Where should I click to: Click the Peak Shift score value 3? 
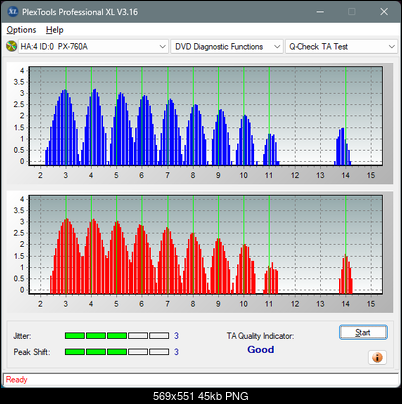176,352
